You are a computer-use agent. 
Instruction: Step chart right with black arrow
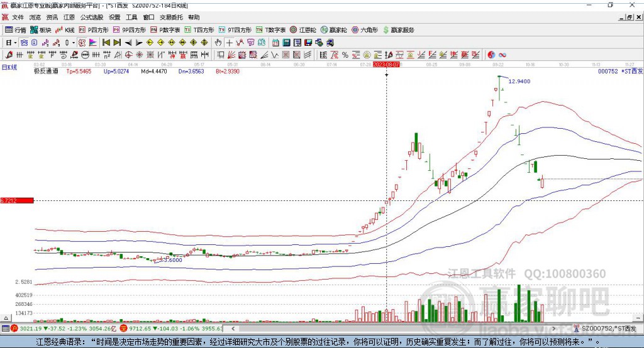139,43
